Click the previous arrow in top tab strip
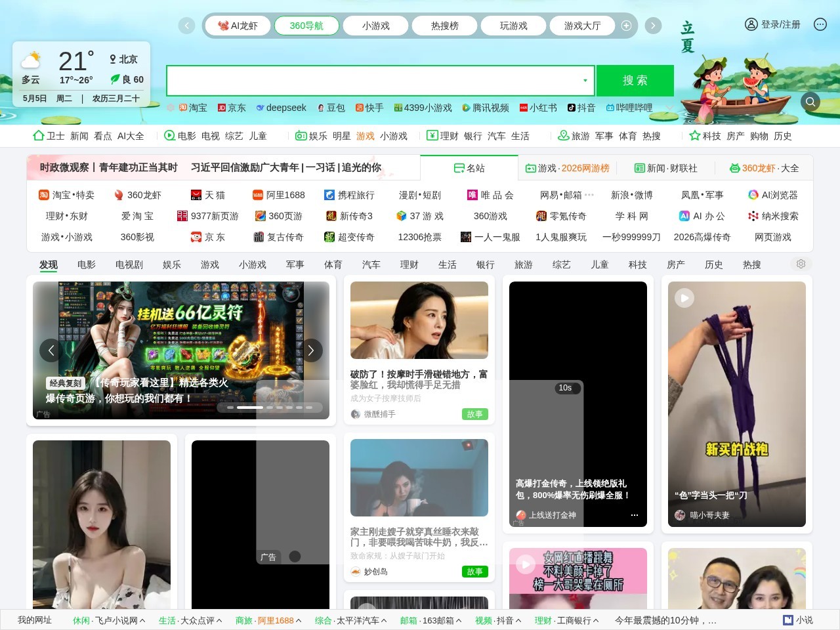The width and height of the screenshot is (840, 630). 187,26
